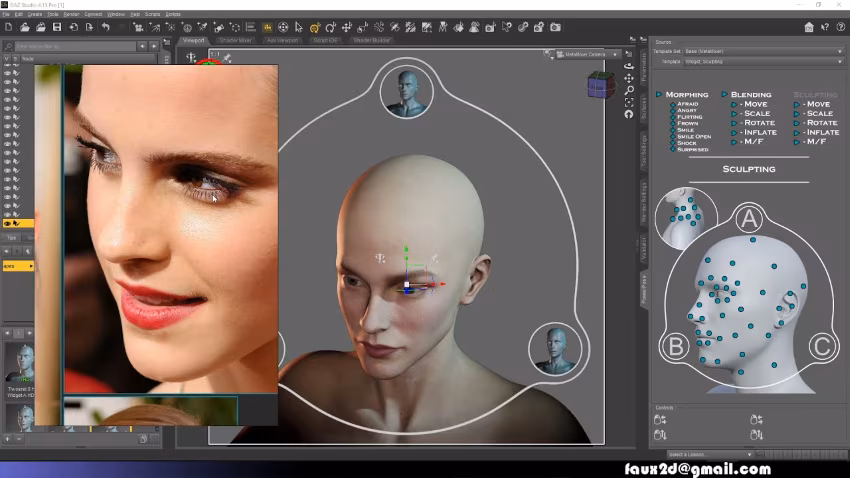Click the Open file folder icon
The image size is (850, 478).
tap(25, 27)
